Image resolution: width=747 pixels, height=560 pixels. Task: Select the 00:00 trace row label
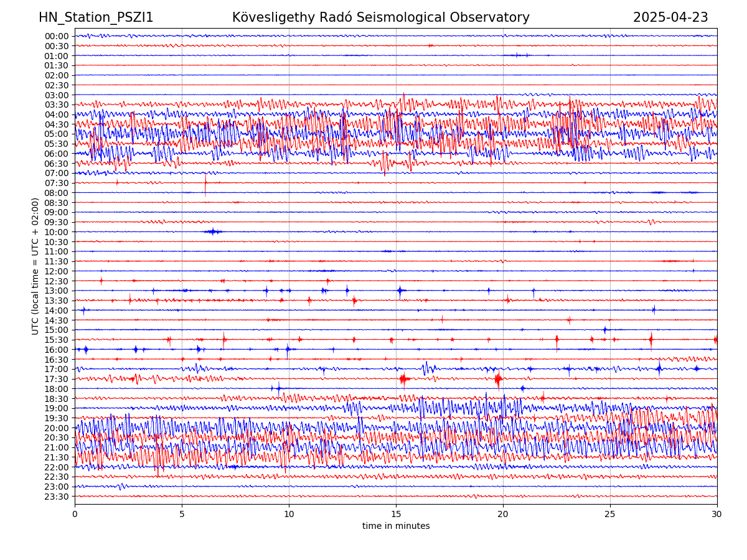click(57, 36)
